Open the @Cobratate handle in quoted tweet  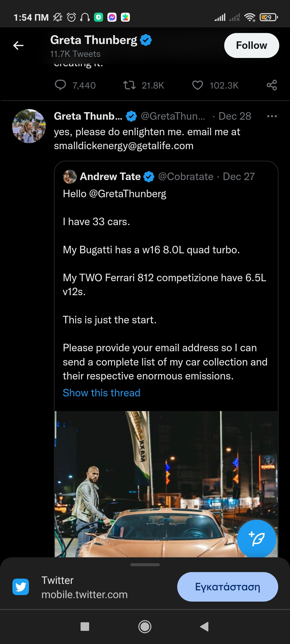(x=186, y=177)
